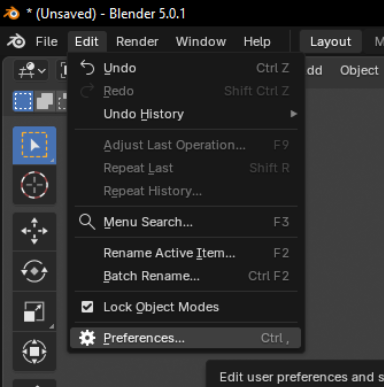The width and height of the screenshot is (384, 387).
Task: Activate the Select Box tool
Action: click(x=34, y=145)
